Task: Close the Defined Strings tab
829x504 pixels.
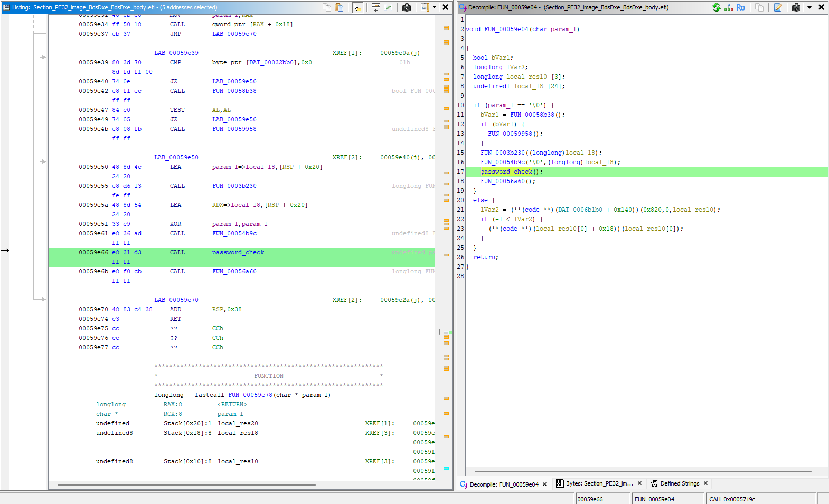Action: [705, 483]
